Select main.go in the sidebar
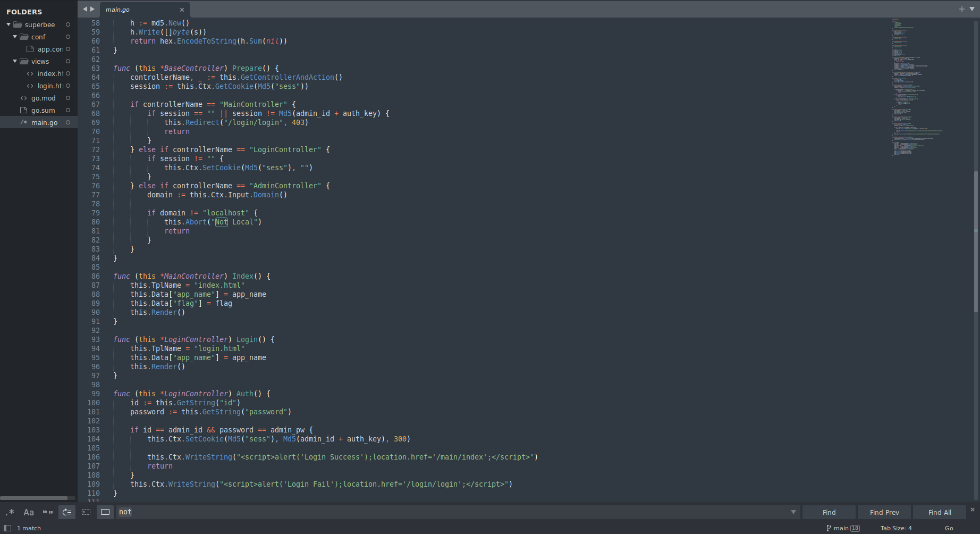This screenshot has height=534, width=980. 44,122
